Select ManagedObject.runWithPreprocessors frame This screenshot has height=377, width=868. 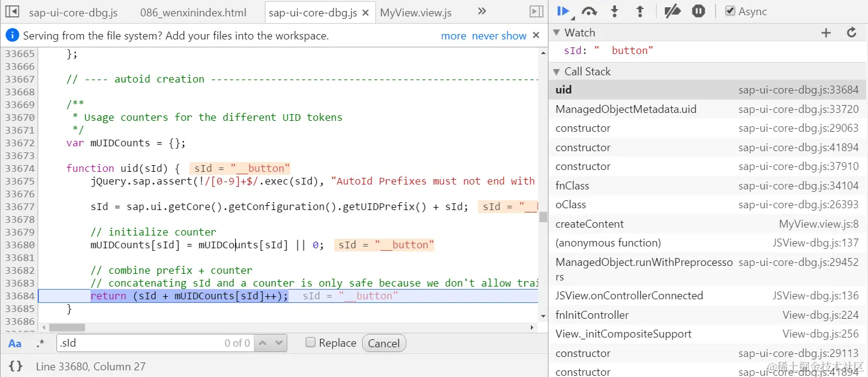point(708,269)
